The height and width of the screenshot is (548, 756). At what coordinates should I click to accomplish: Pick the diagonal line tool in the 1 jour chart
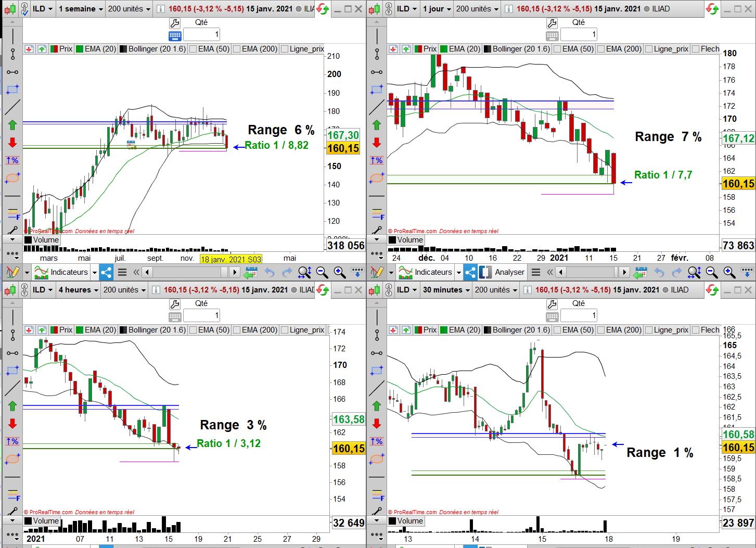tap(377, 107)
